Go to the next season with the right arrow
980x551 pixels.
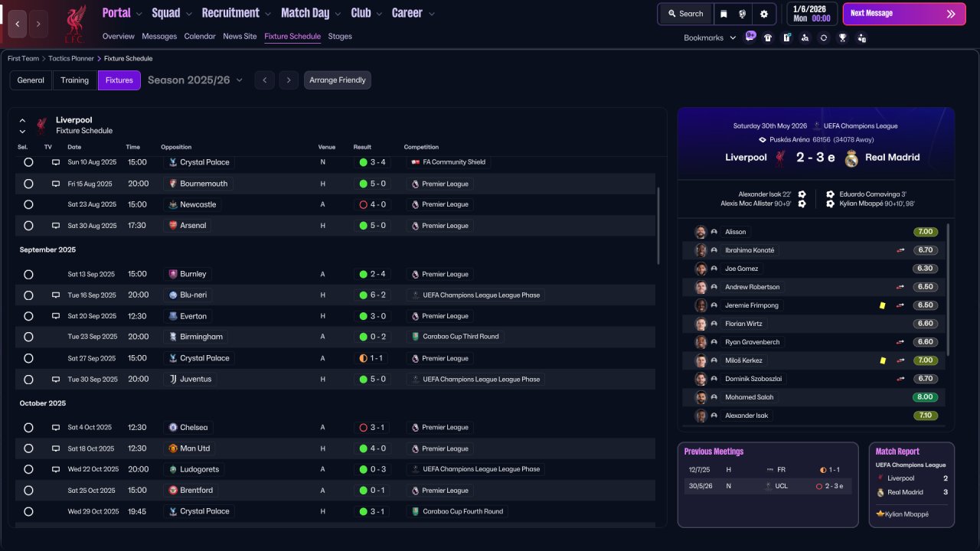(289, 80)
